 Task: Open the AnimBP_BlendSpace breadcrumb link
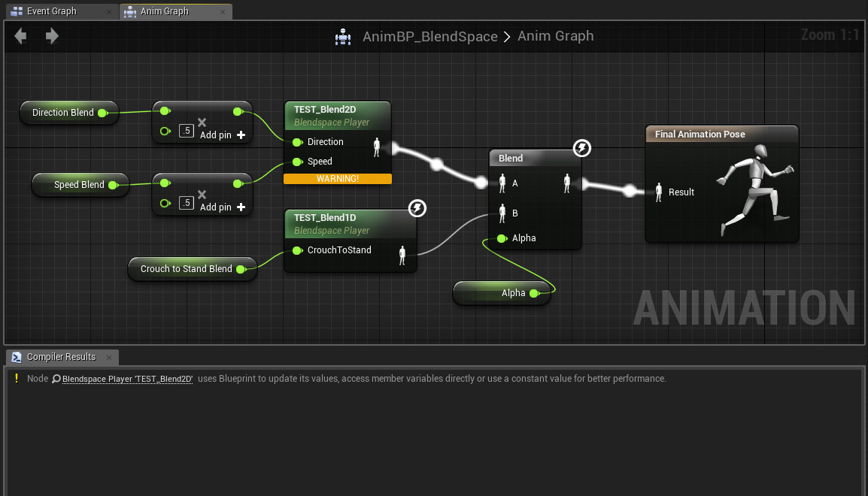click(429, 37)
